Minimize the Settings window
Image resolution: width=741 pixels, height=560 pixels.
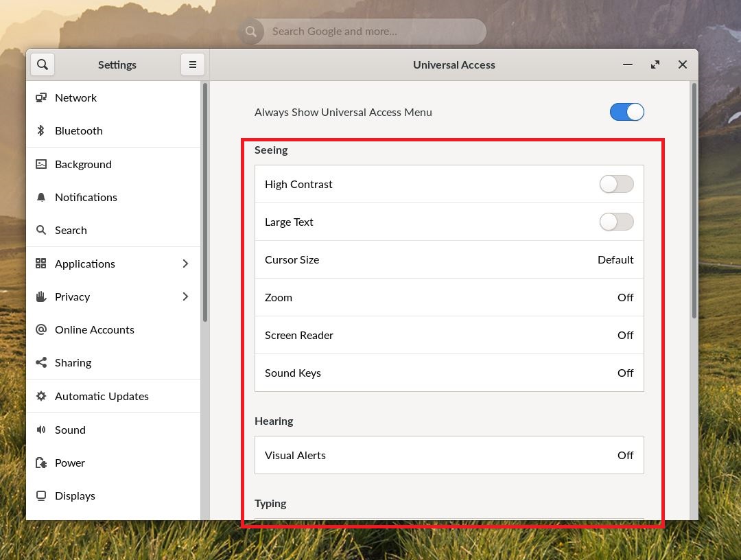[x=628, y=65]
